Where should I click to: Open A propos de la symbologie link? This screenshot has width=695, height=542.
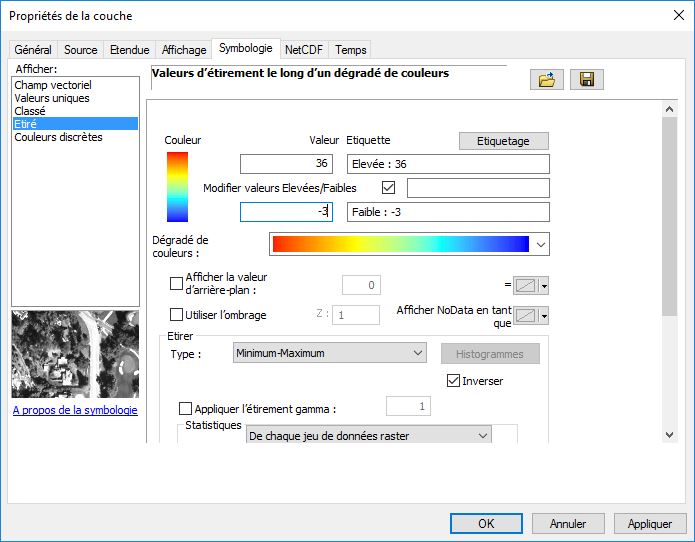[75, 410]
